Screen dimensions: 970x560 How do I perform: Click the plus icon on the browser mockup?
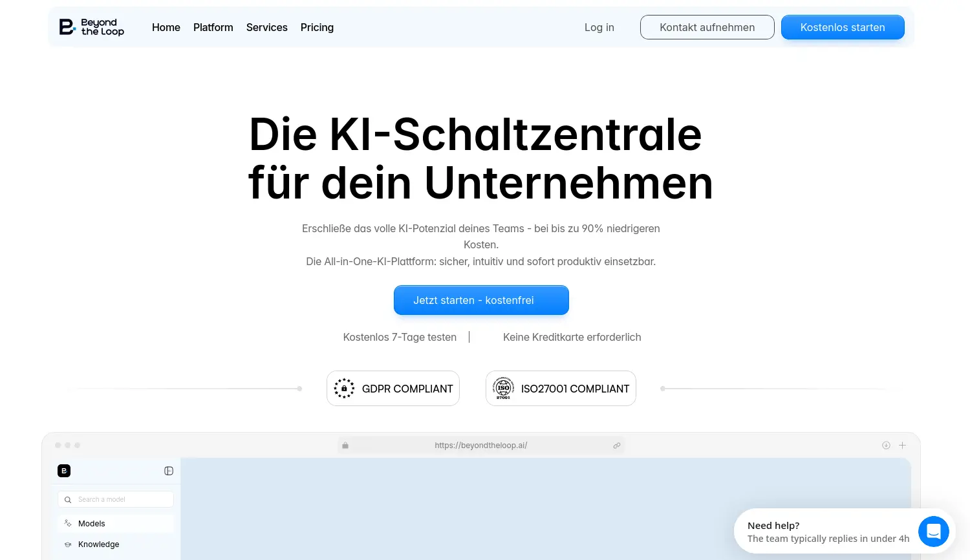[902, 445]
